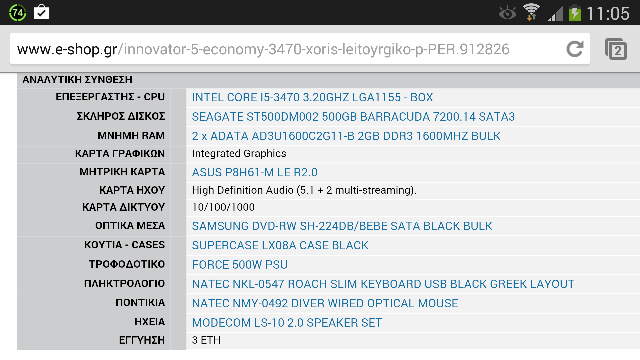Viewport: 640px width, 360px height.
Task: Tap the Wi-Fi status icon
Action: coord(531,12)
